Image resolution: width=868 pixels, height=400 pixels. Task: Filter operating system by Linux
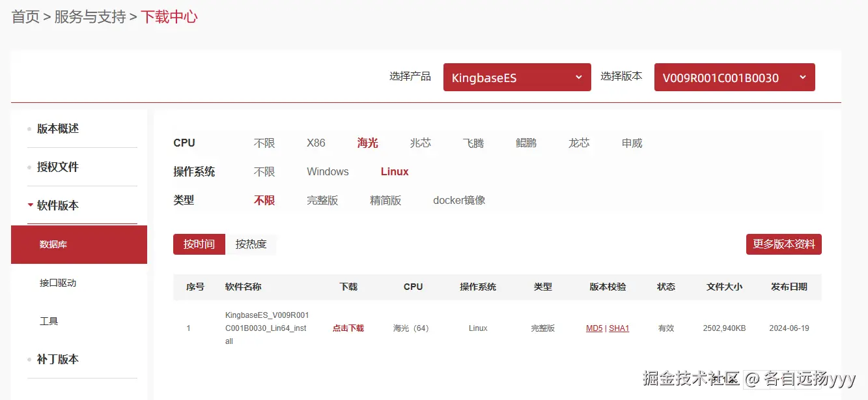coord(395,172)
